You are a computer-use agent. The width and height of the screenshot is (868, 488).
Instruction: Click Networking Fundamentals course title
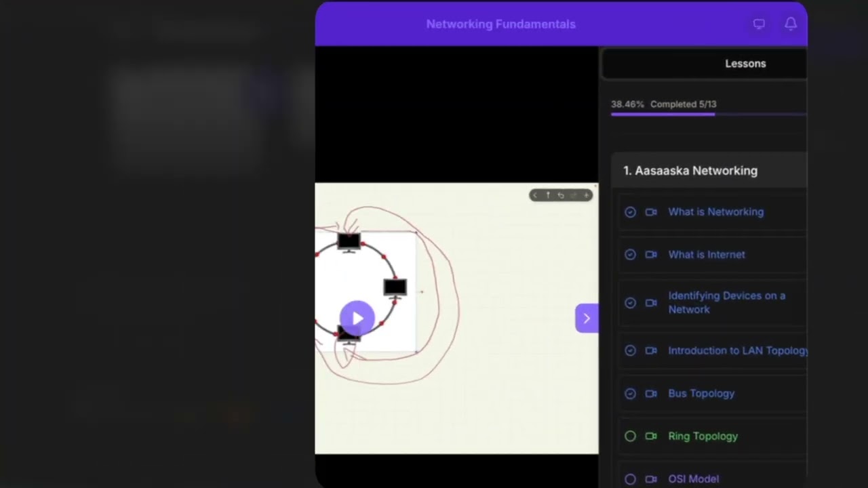(500, 24)
